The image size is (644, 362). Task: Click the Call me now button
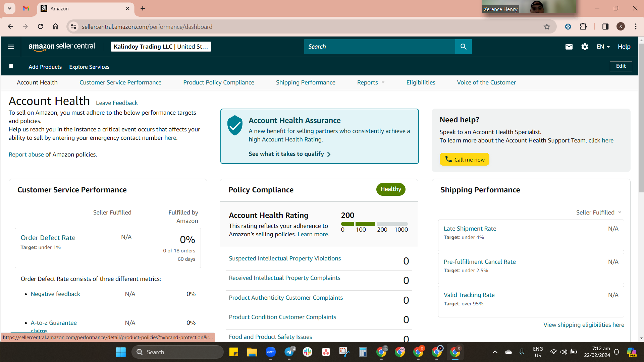point(464,159)
